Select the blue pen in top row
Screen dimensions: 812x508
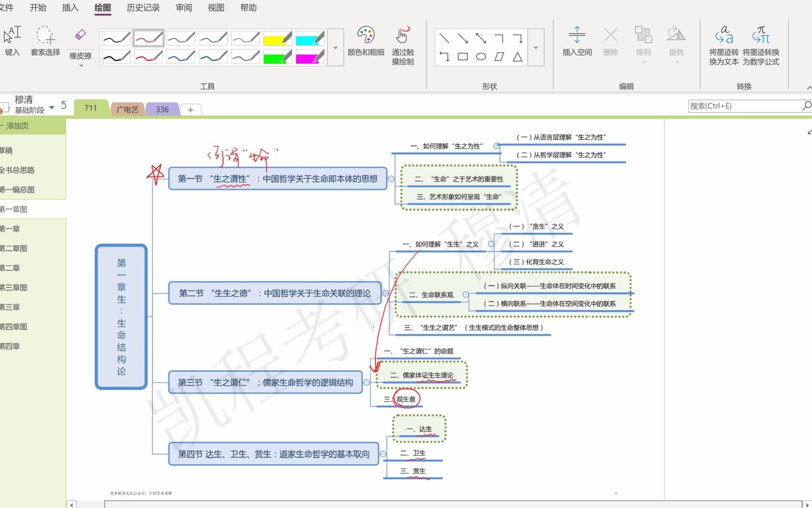[181, 38]
